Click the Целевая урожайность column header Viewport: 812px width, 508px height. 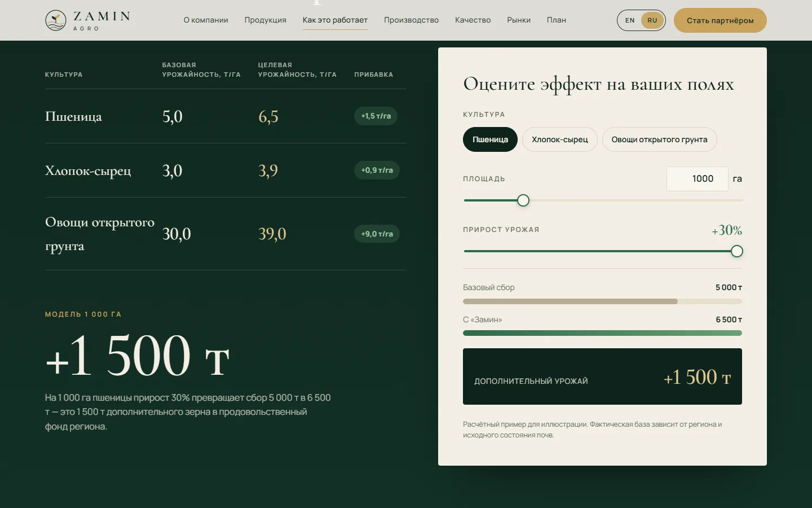pos(297,70)
